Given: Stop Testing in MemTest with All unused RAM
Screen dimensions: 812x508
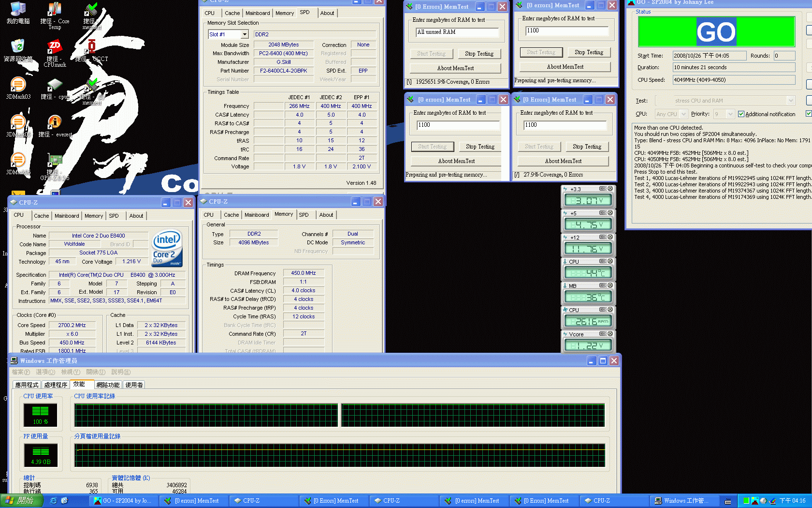Looking at the screenshot, I should [479, 54].
